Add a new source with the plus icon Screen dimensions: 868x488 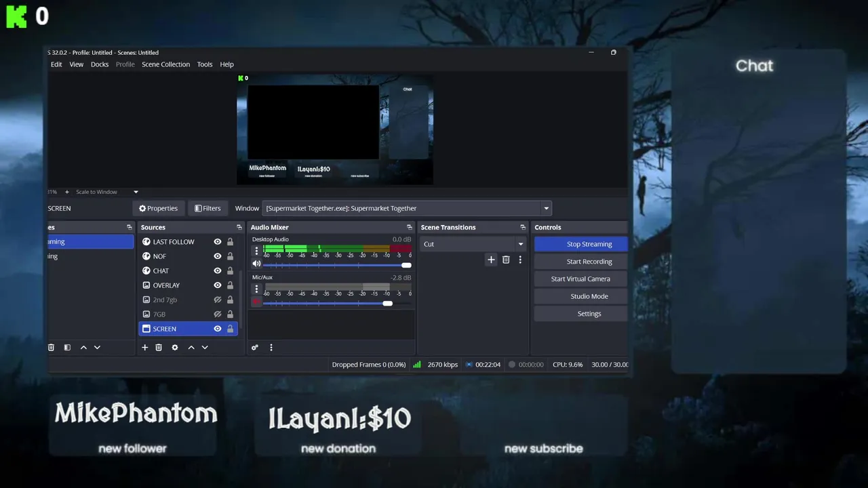click(144, 348)
